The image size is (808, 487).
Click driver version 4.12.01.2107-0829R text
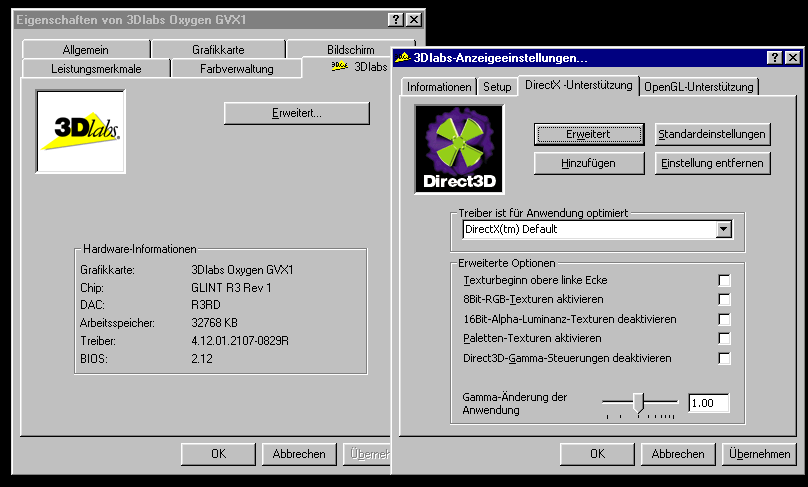[x=240, y=341]
